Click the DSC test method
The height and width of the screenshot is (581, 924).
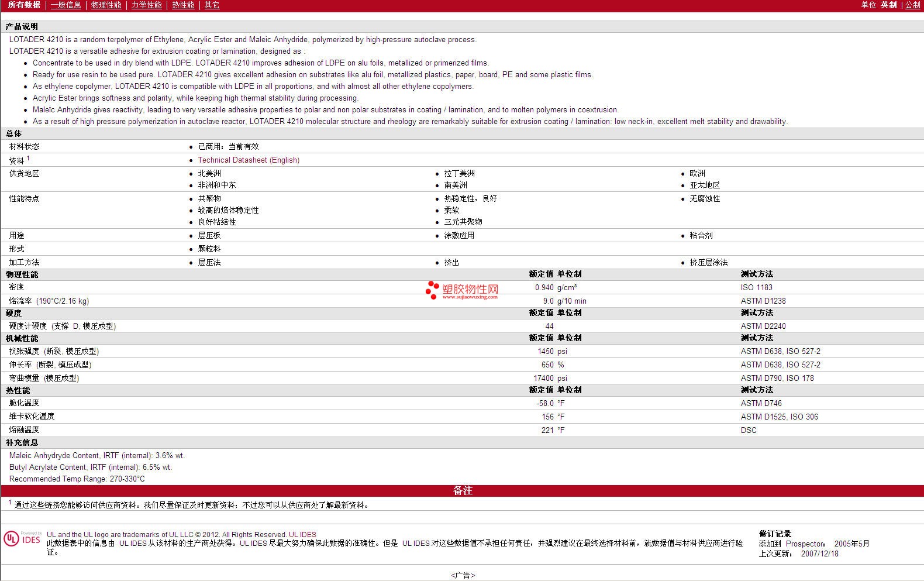(749, 431)
